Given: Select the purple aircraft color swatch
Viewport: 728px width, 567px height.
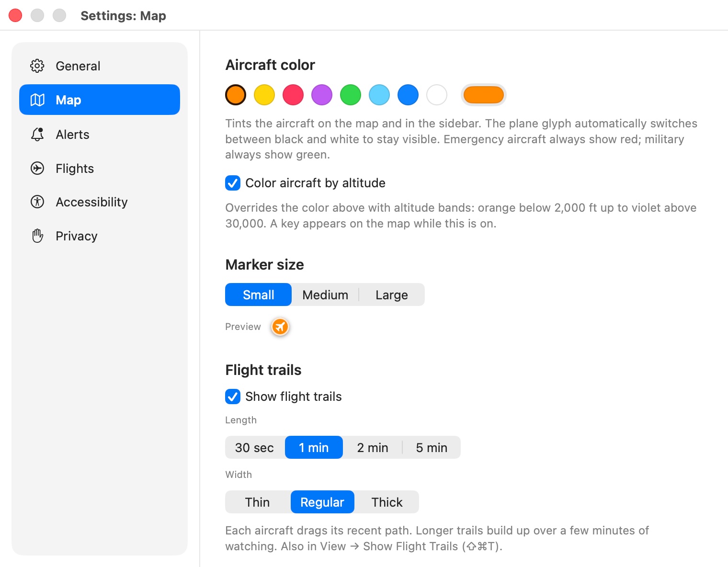Looking at the screenshot, I should point(322,95).
